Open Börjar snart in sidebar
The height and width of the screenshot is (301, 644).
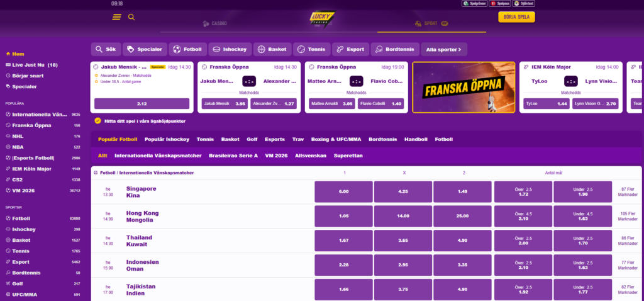[25, 76]
